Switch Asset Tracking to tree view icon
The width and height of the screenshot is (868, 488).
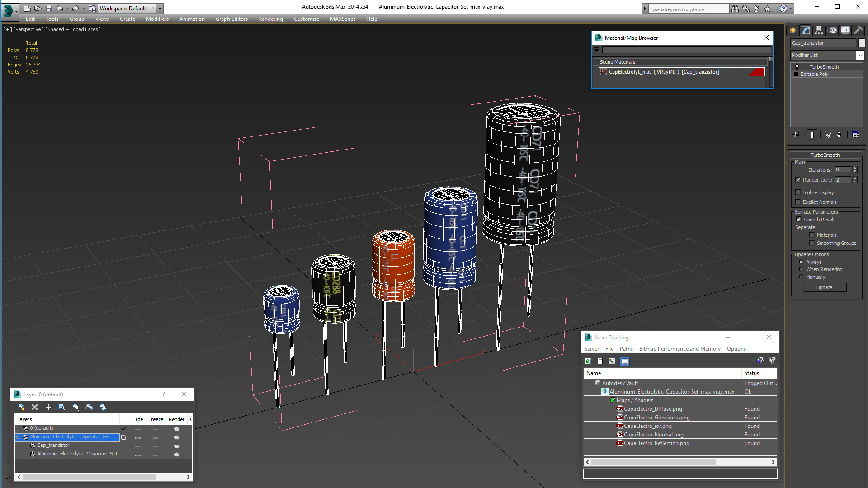pos(612,361)
